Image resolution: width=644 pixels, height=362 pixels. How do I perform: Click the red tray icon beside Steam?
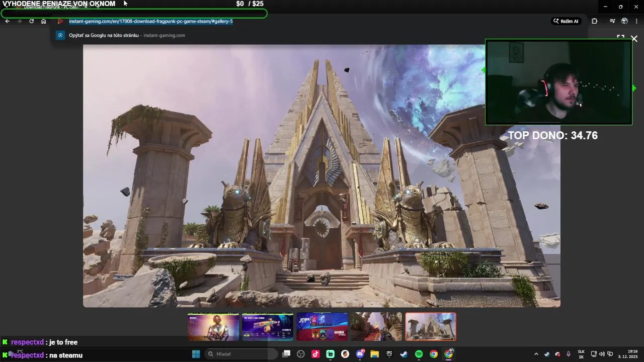click(x=557, y=354)
